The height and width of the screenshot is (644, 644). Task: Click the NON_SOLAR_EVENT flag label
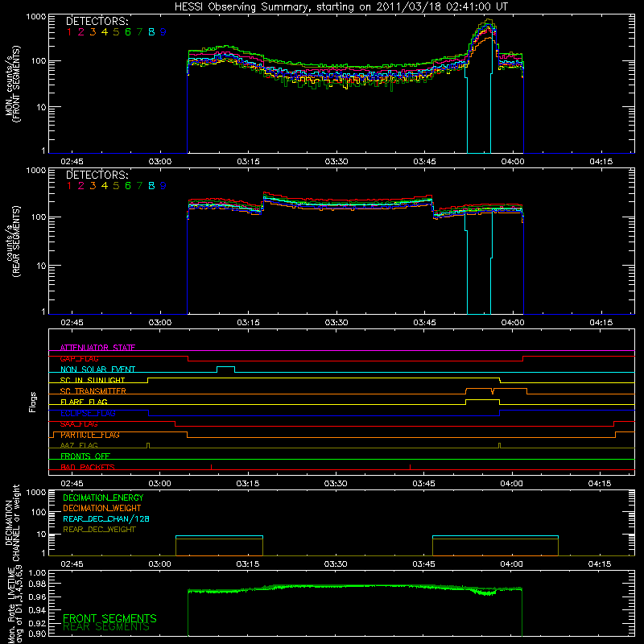[97, 369]
